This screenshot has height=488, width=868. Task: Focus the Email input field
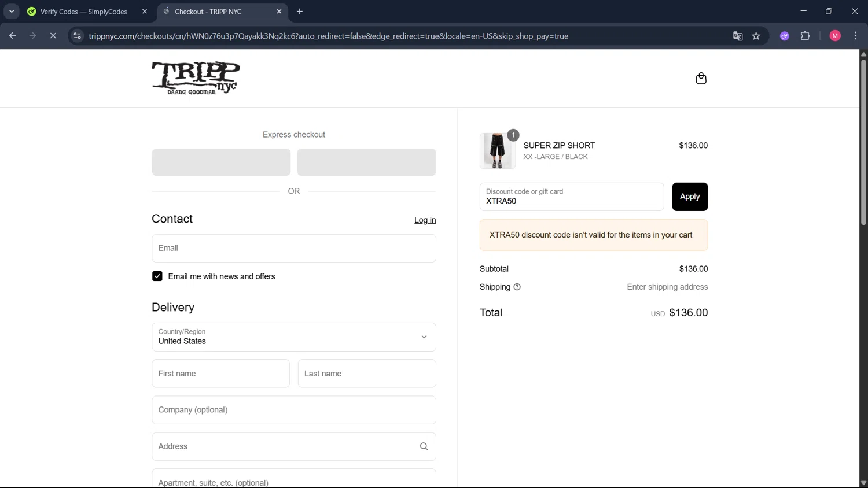294,248
